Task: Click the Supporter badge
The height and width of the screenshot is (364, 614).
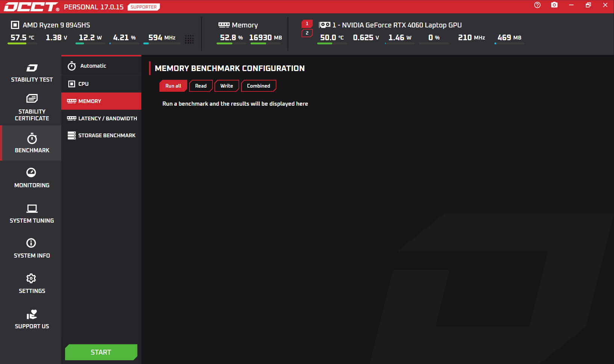Action: pyautogui.click(x=144, y=7)
